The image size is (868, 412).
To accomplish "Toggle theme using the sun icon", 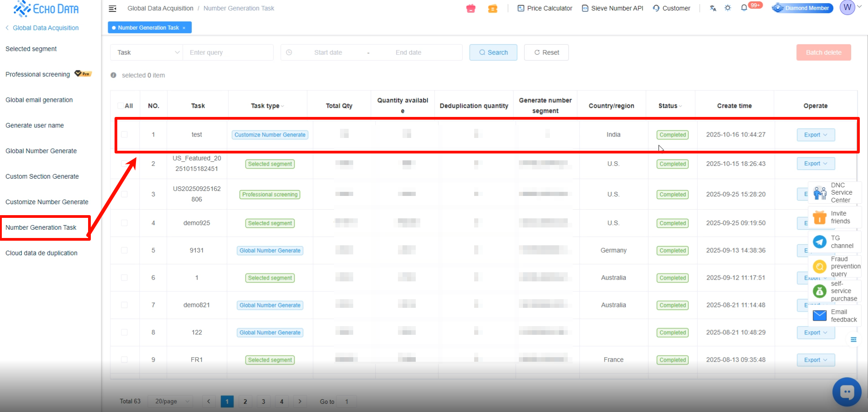I will click(x=727, y=8).
